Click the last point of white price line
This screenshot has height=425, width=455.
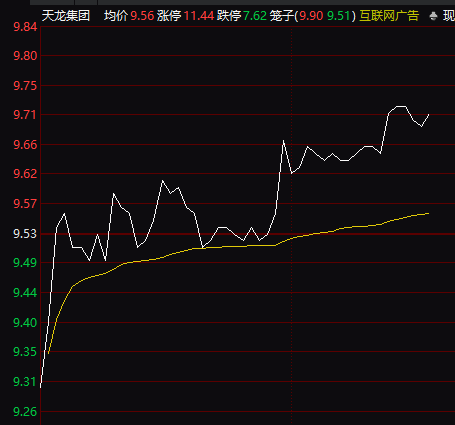[x=429, y=115]
